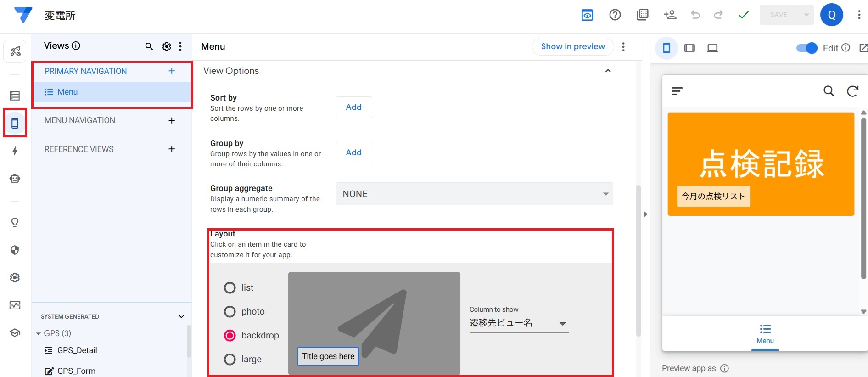Open the Group aggregate NONE dropdown
This screenshot has width=868, height=377.
click(x=474, y=194)
